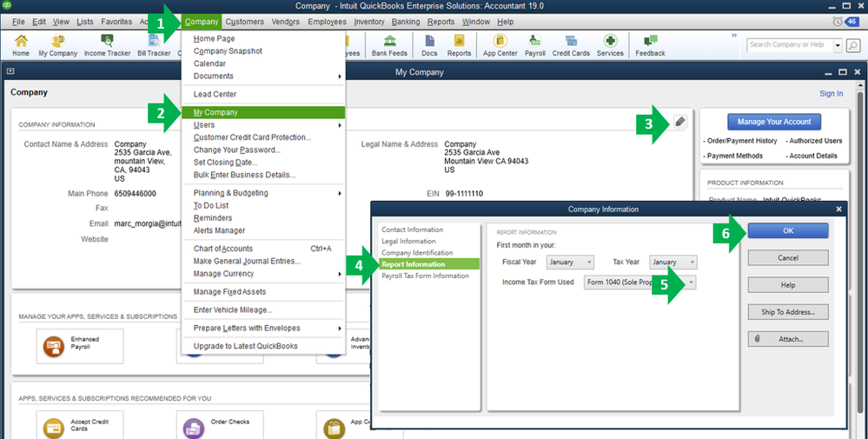Click the Help button in the dialog
The image size is (868, 439).
(x=788, y=285)
